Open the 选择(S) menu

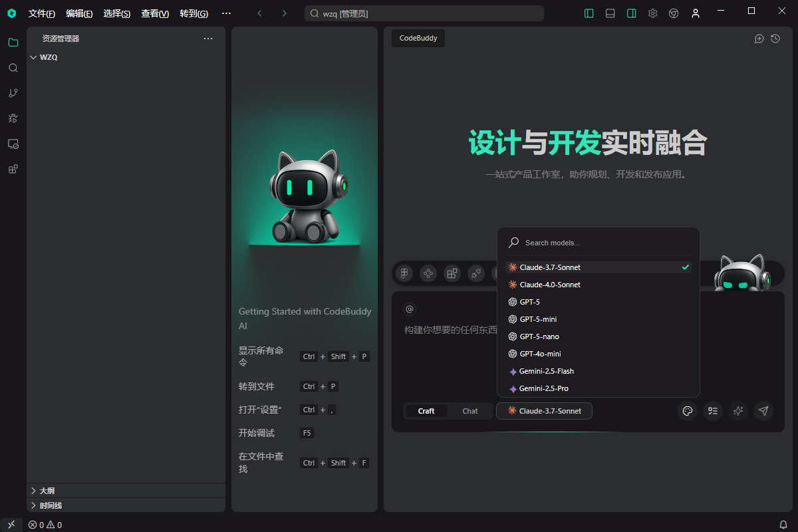[117, 13]
